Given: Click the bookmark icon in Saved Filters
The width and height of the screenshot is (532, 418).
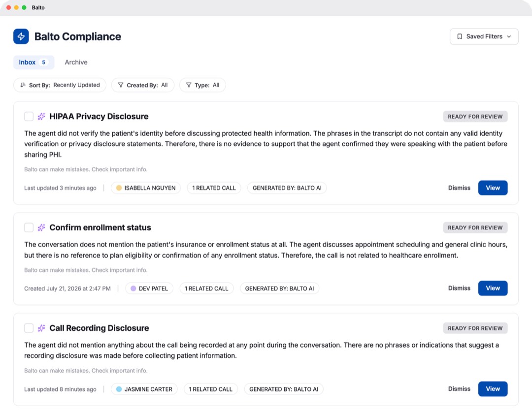Looking at the screenshot, I should [x=460, y=36].
